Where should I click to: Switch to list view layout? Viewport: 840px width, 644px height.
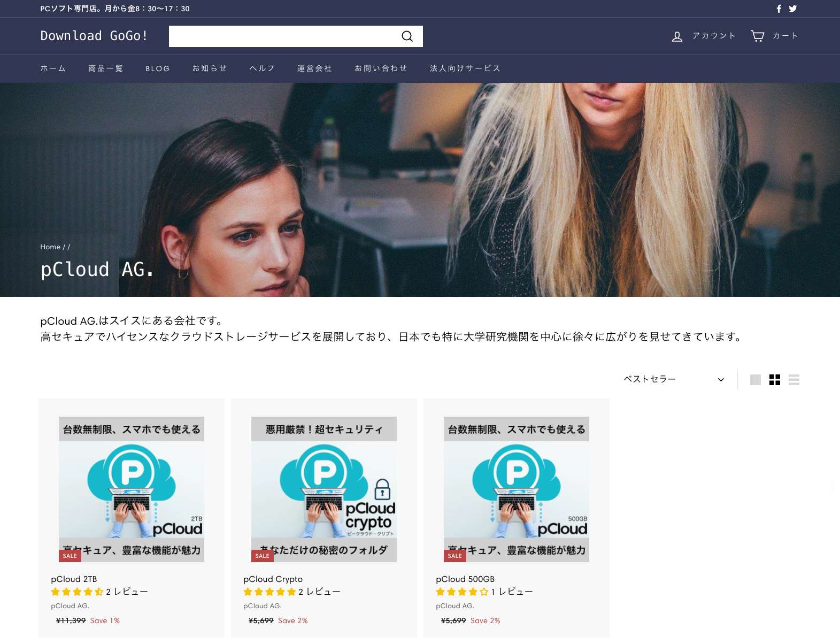(x=794, y=380)
